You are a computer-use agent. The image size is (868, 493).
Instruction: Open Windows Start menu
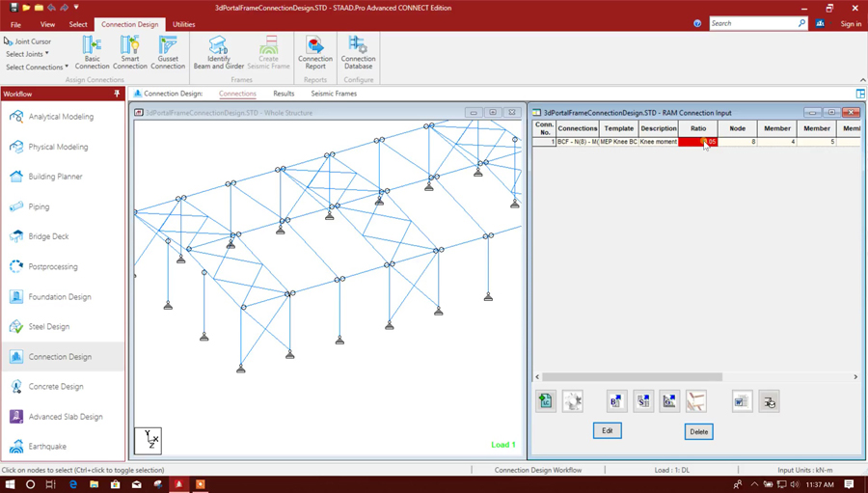(10, 484)
